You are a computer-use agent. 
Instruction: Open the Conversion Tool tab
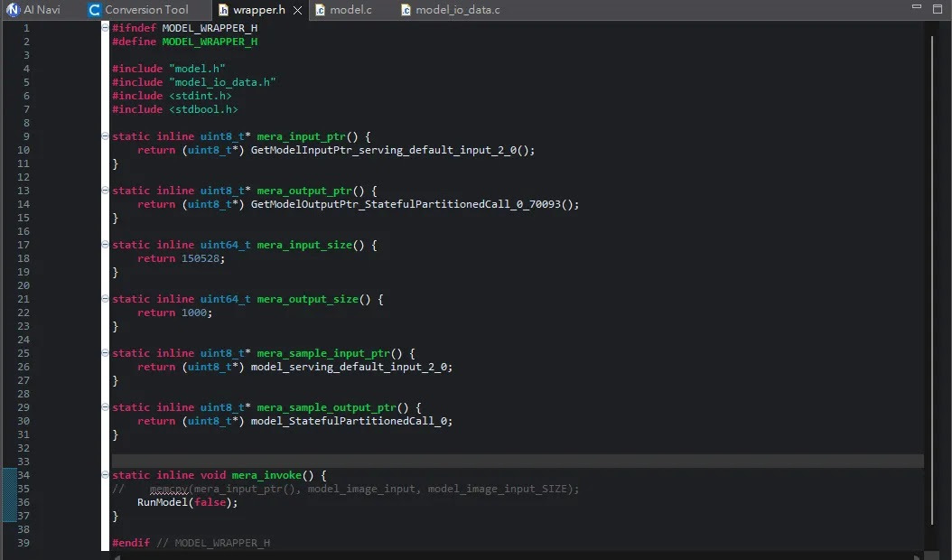[146, 10]
